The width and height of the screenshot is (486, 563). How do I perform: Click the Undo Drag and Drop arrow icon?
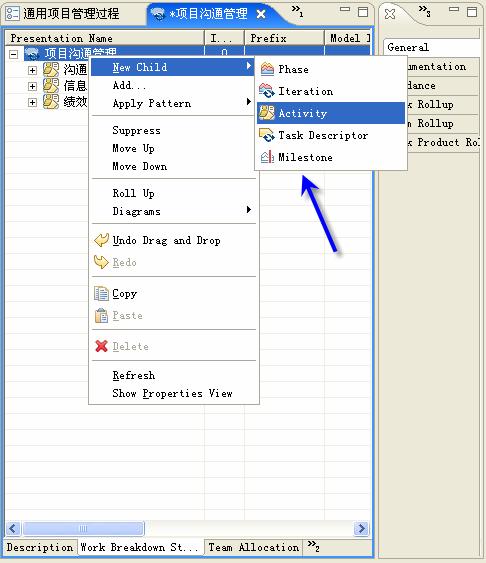click(x=102, y=240)
